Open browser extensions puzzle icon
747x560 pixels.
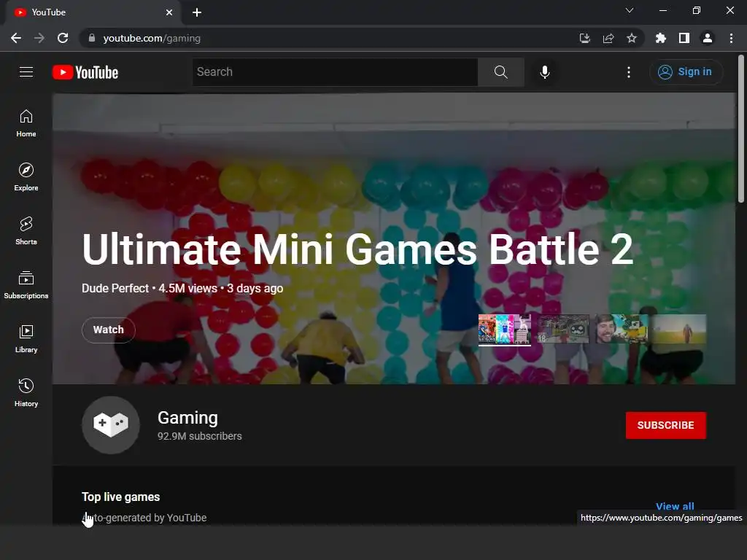[661, 38]
